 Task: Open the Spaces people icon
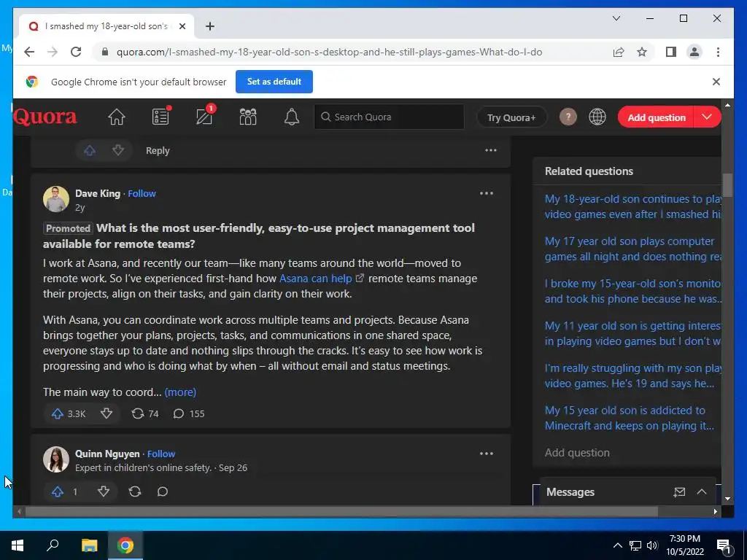(x=248, y=117)
